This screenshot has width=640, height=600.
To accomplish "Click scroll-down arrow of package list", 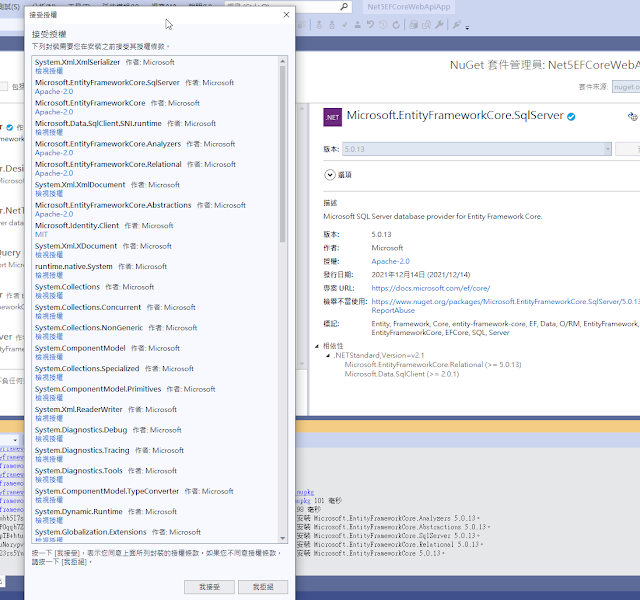I will click(x=302, y=364).
